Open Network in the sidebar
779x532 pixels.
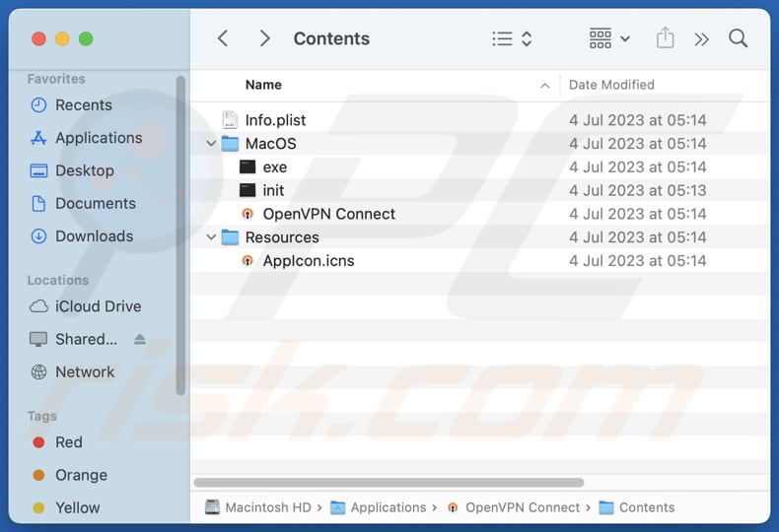coord(85,372)
